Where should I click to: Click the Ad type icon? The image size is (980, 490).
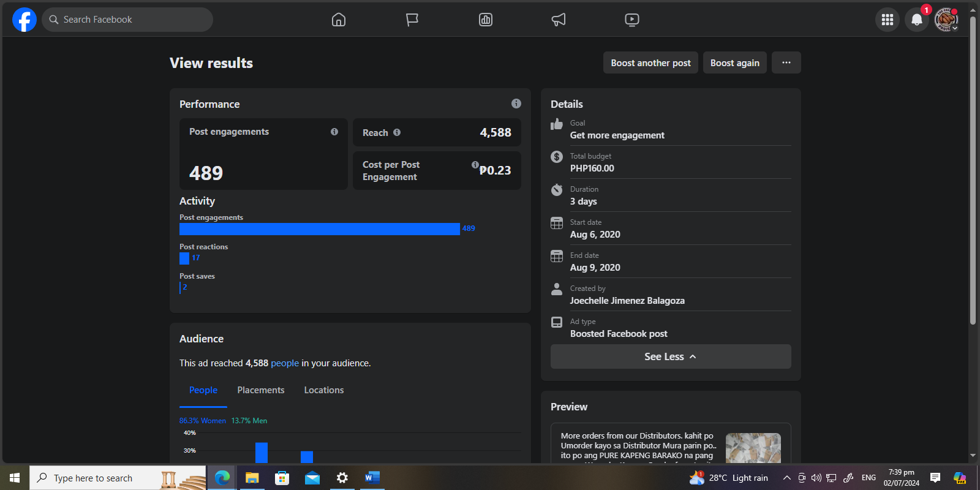(x=557, y=322)
